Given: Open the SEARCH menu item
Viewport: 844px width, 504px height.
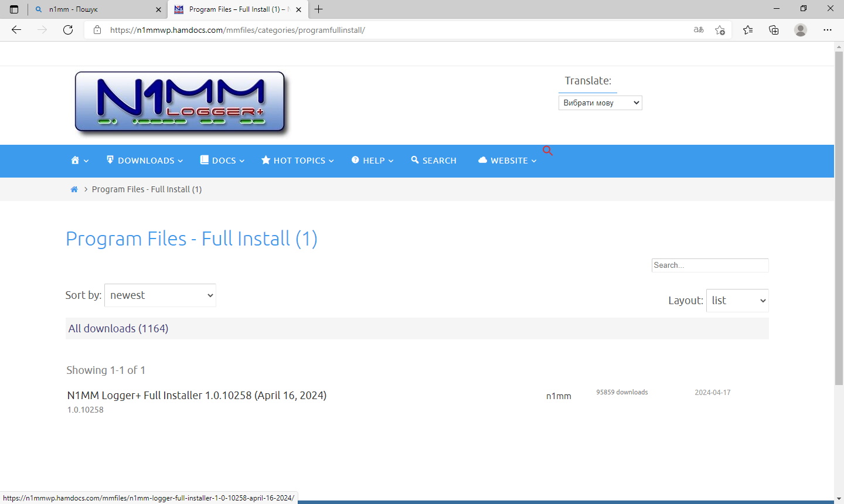Looking at the screenshot, I should coord(440,161).
